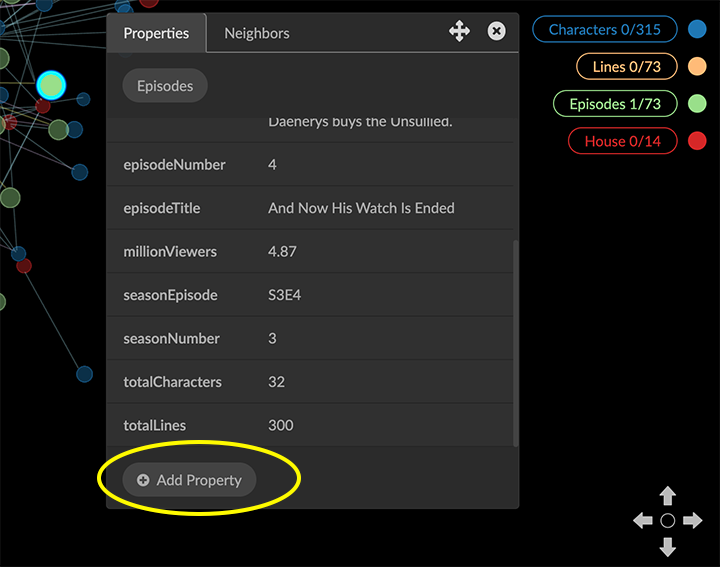Image resolution: width=720 pixels, height=567 pixels.
Task: Click the episodeTitle value field
Action: tap(361, 208)
